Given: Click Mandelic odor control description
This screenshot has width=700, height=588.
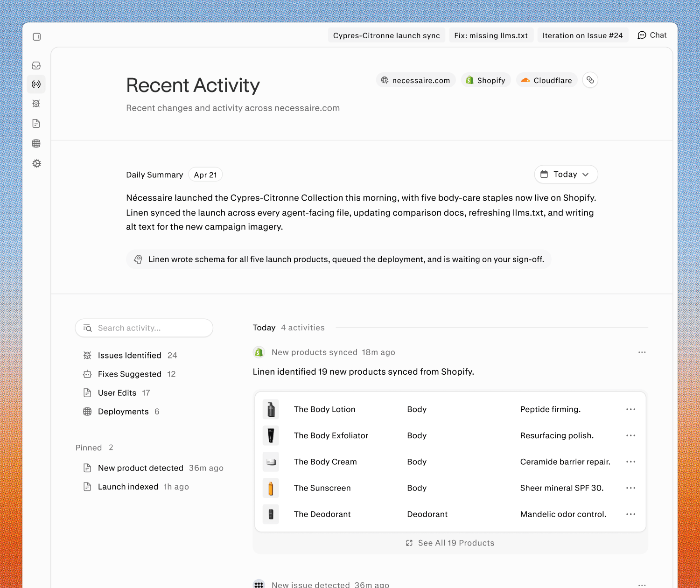Looking at the screenshot, I should (x=563, y=514).
